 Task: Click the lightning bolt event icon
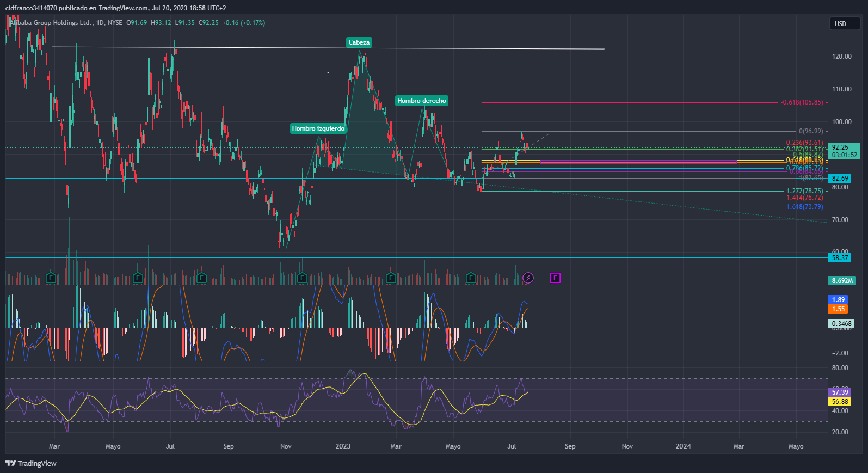click(528, 278)
